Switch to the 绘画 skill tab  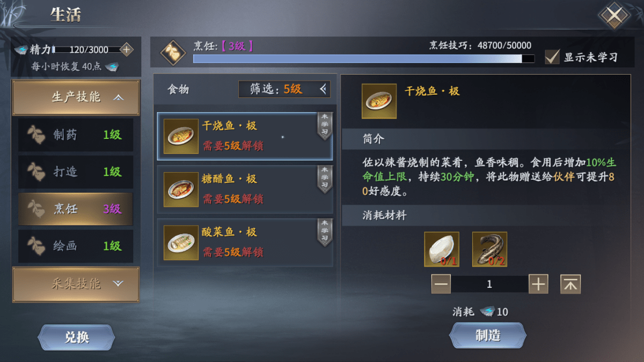tap(76, 246)
